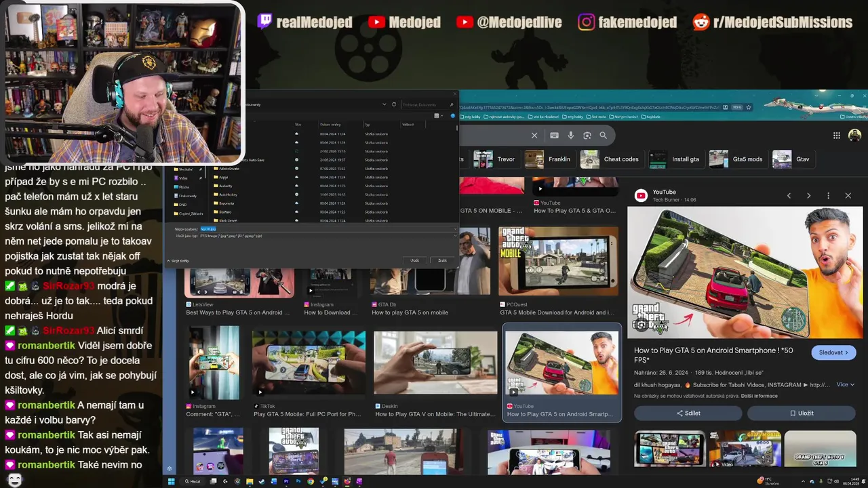Viewport: 868px width, 488px height.
Task: Open the on-screen keyboard in Google search
Action: 555,136
